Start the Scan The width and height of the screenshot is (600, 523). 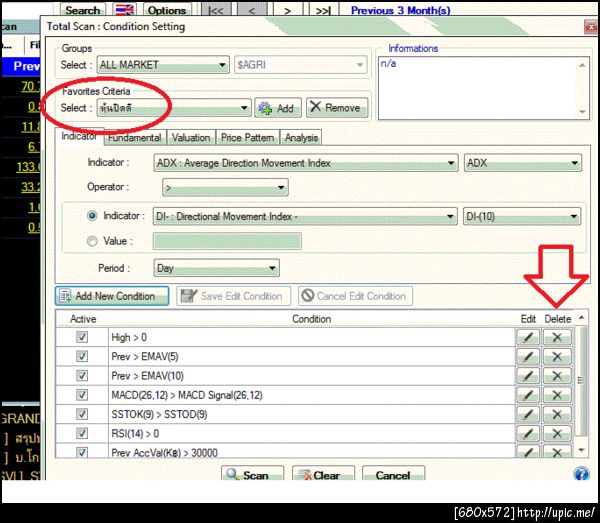pos(253,475)
